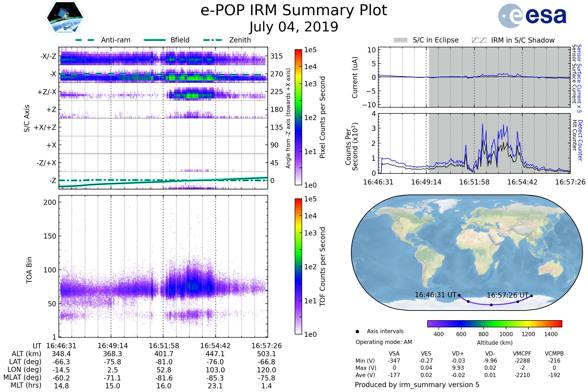Click the Anti-ram dashed line legend marker
The width and height of the screenshot is (588, 392).
[x=85, y=40]
